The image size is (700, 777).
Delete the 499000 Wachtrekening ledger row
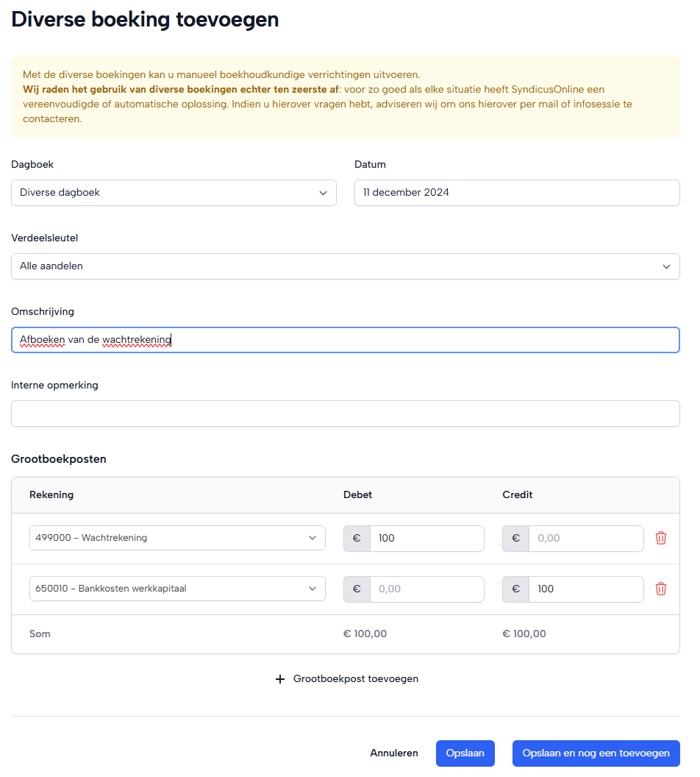coord(660,538)
